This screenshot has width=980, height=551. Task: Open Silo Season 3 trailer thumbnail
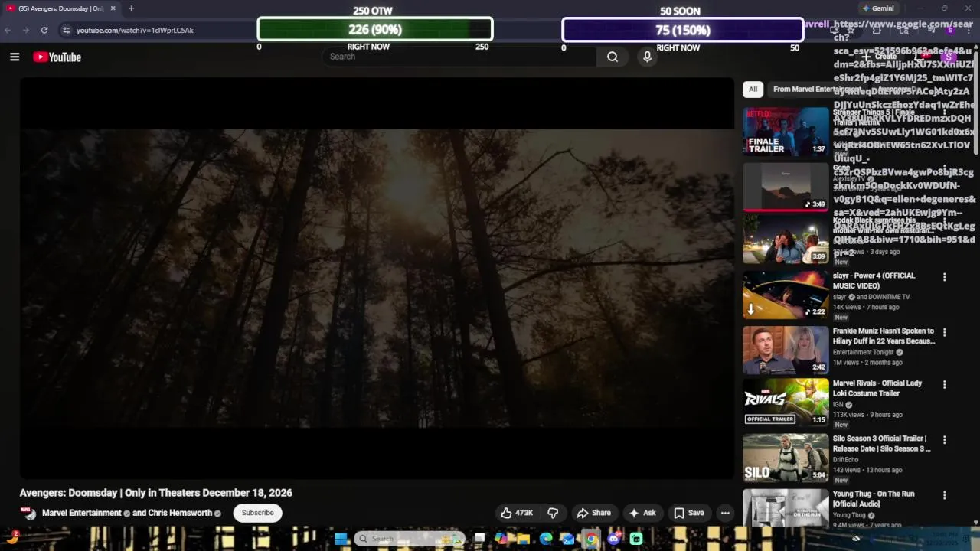[786, 458]
